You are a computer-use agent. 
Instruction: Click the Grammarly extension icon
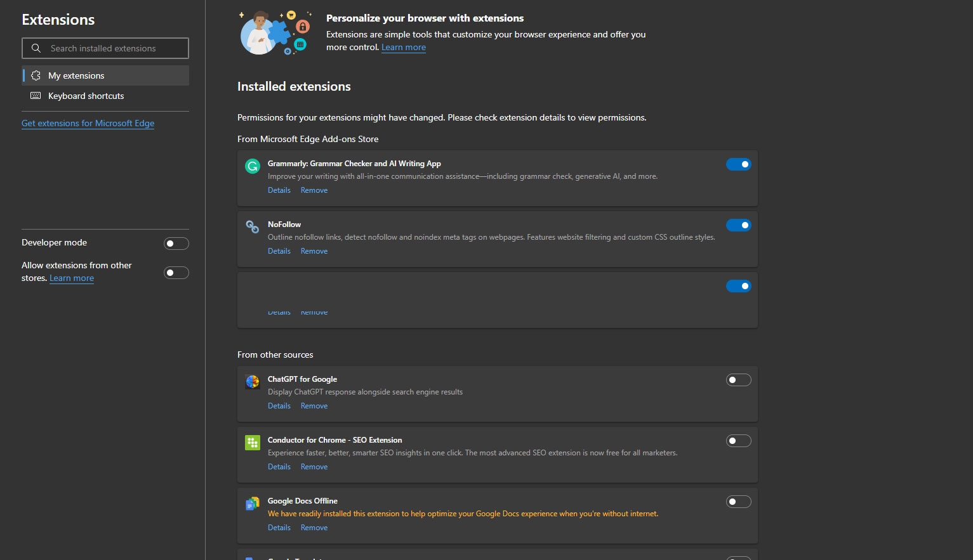[x=252, y=166]
